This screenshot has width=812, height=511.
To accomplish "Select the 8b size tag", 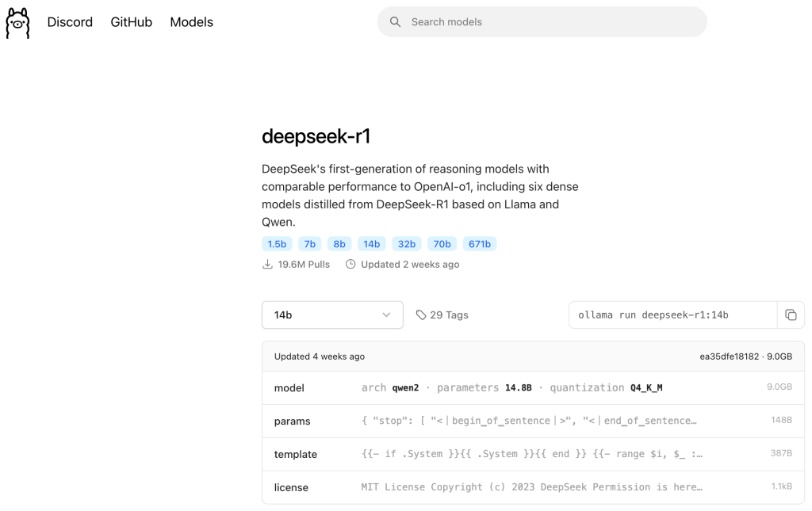I will coord(337,244).
